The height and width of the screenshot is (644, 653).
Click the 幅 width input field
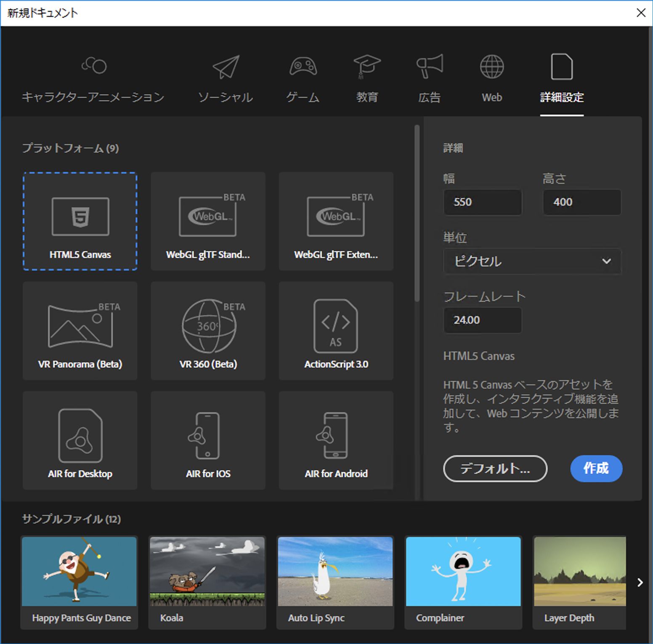click(x=483, y=202)
